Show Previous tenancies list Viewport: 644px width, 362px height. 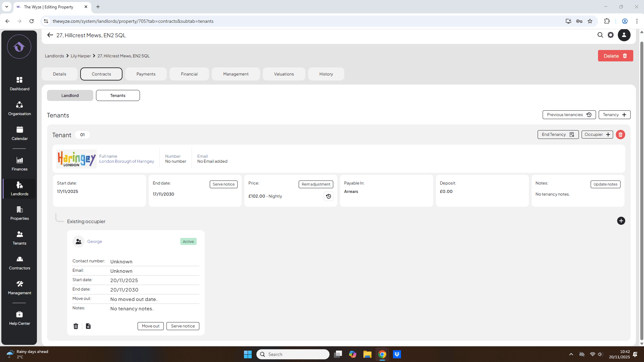pos(569,115)
